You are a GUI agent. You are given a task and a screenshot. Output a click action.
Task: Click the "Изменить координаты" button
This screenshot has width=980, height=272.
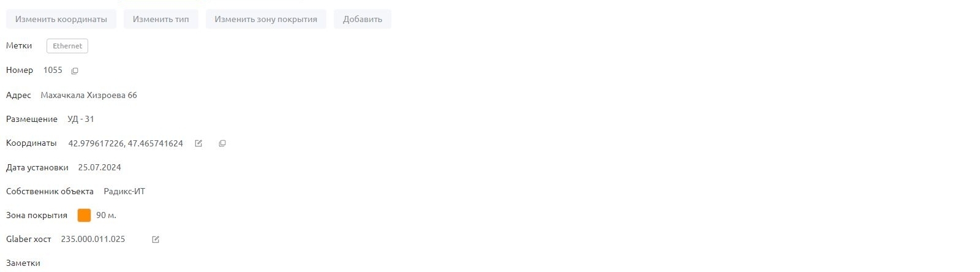(x=61, y=19)
